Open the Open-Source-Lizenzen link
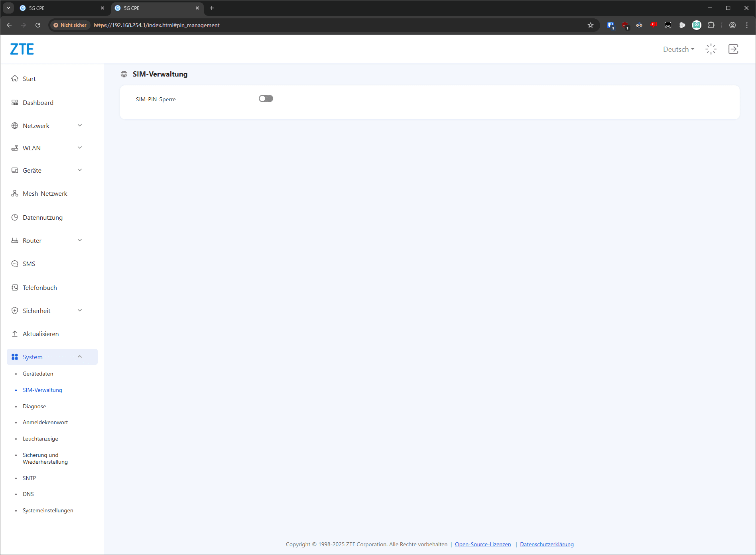The width and height of the screenshot is (756, 555). (x=482, y=544)
